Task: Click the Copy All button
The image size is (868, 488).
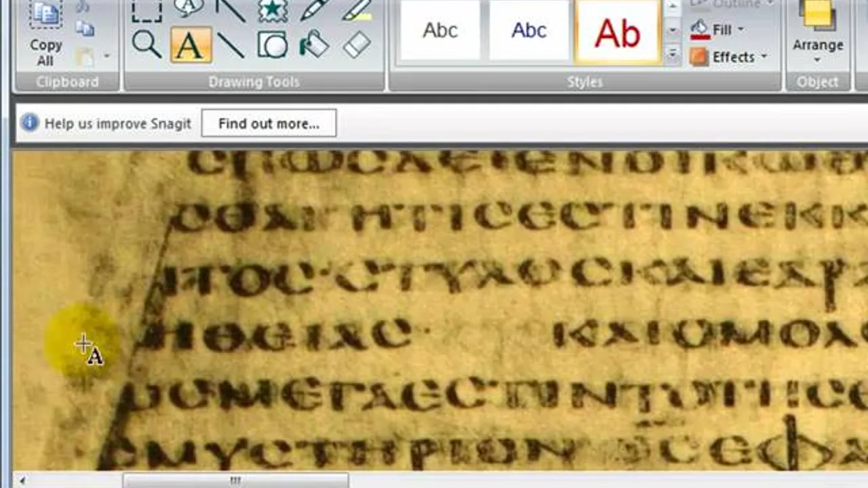Action: (45, 34)
